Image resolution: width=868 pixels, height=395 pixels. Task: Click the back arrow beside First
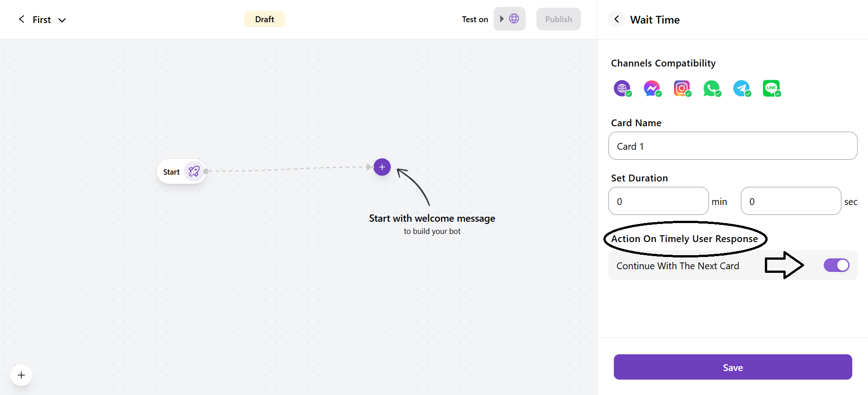click(x=21, y=19)
